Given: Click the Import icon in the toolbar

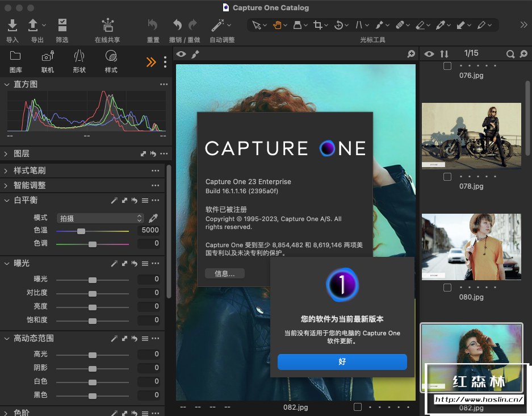Looking at the screenshot, I should pos(12,26).
